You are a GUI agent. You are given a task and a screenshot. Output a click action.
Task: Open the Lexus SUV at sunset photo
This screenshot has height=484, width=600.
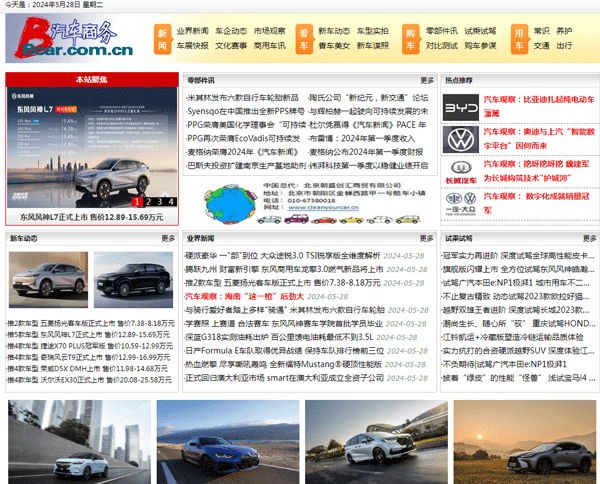coord(525,442)
